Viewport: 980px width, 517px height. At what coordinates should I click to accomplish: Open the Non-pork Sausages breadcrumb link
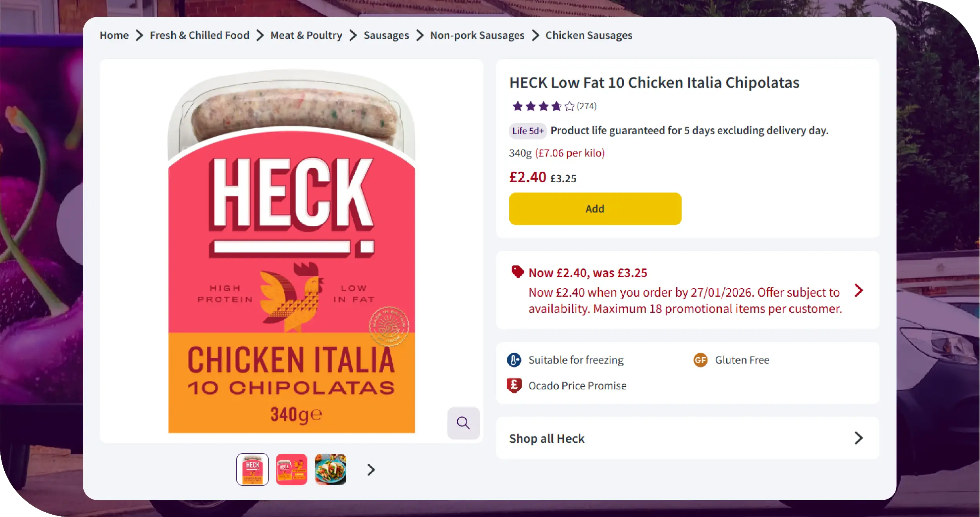coord(477,35)
